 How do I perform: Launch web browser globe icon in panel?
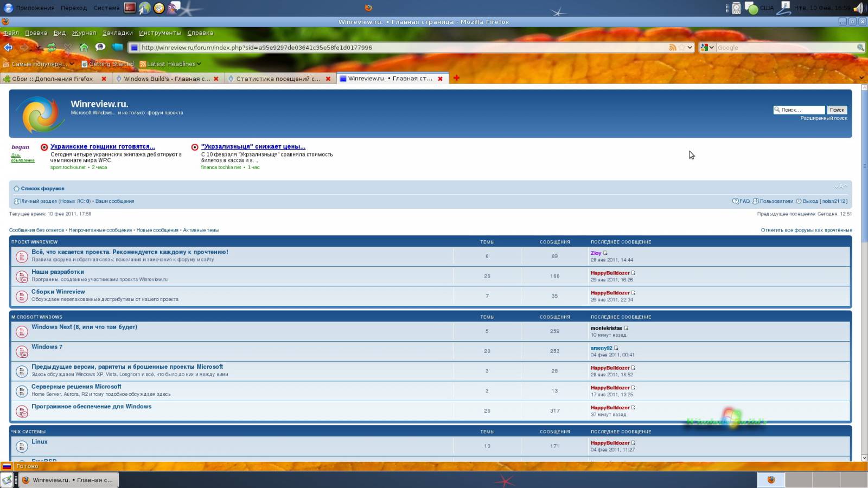[144, 8]
